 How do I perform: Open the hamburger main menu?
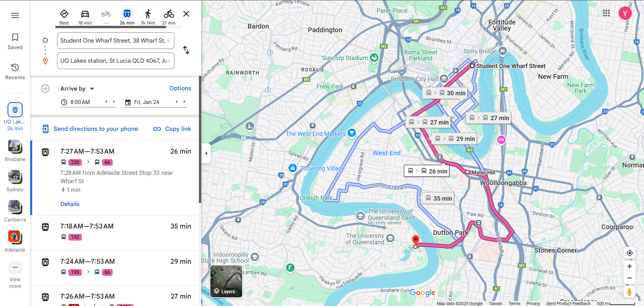coord(15,15)
